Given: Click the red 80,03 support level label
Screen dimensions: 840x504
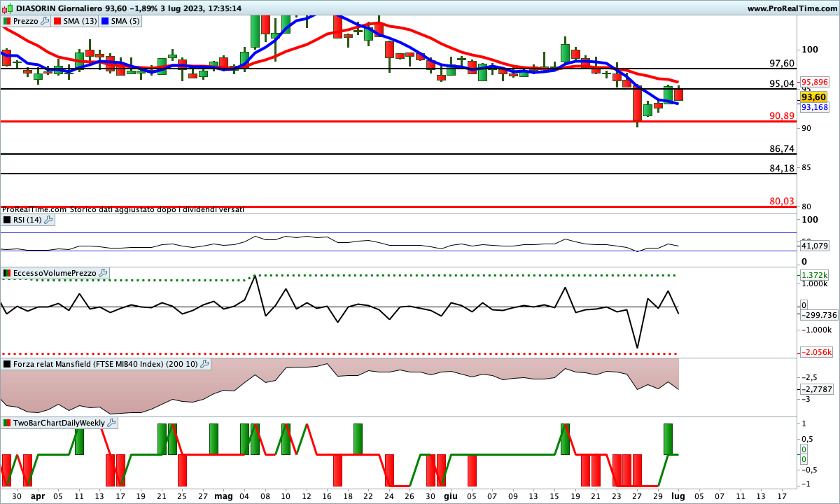Looking at the screenshot, I should (782, 201).
